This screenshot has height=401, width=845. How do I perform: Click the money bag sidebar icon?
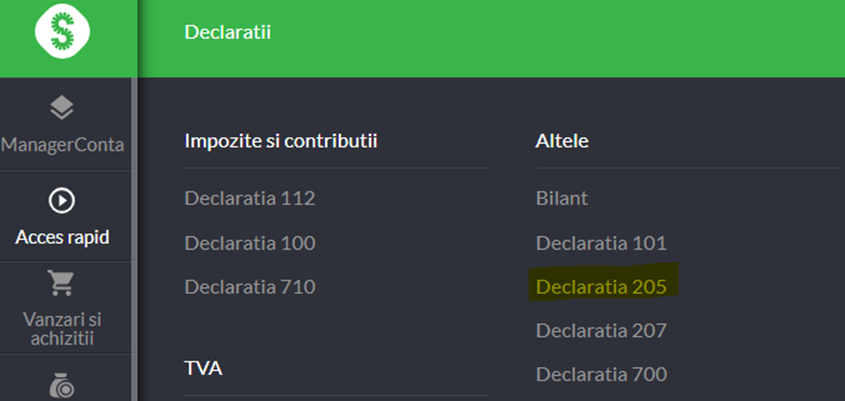[62, 387]
